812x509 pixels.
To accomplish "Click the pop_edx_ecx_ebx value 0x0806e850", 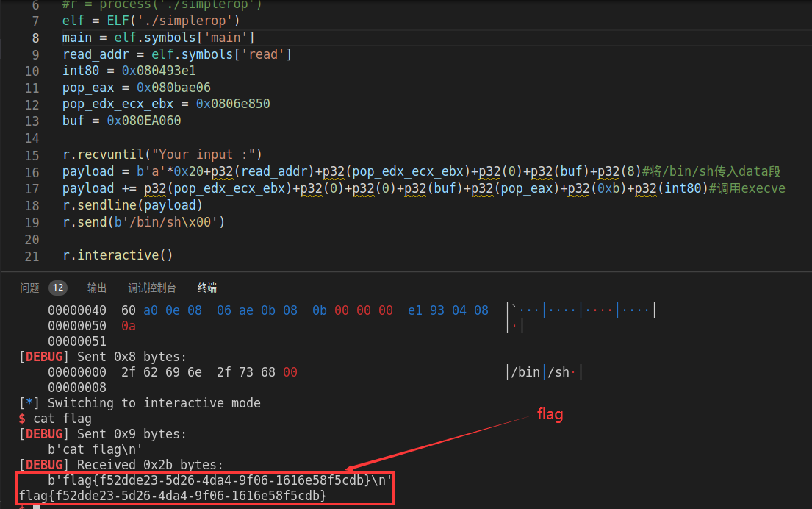I will tap(233, 104).
